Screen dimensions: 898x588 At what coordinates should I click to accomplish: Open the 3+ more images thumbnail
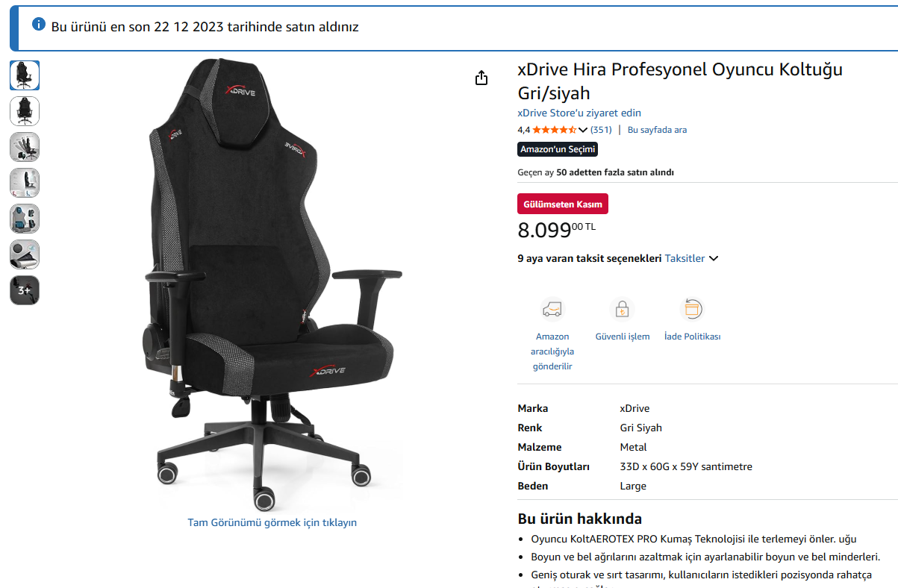tap(25, 290)
